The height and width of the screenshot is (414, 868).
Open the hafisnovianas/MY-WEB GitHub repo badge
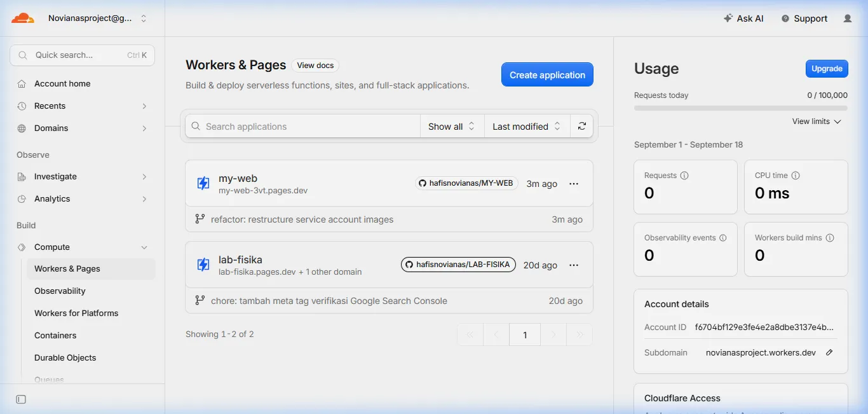coord(466,183)
